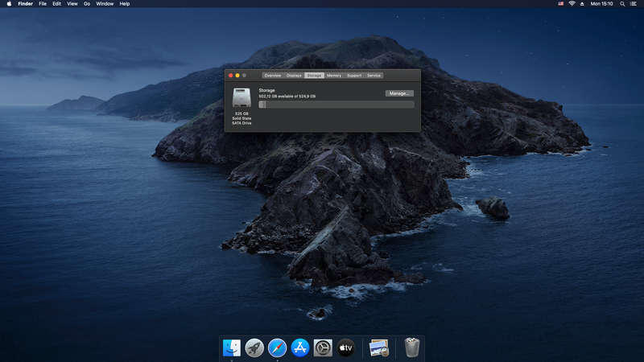This screenshot has width=644, height=362.
Task: Switch to the Memory tab
Action: click(x=334, y=76)
